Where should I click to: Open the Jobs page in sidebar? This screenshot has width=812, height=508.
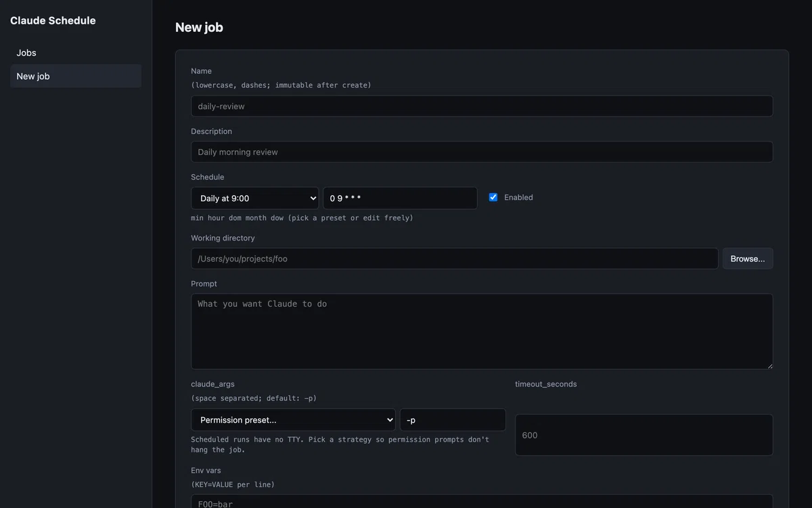point(76,53)
